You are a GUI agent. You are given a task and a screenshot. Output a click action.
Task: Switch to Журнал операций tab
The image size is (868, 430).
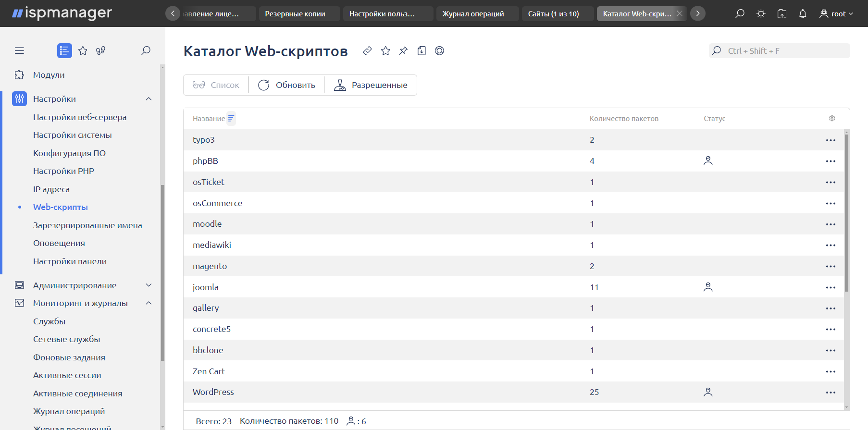coord(477,13)
